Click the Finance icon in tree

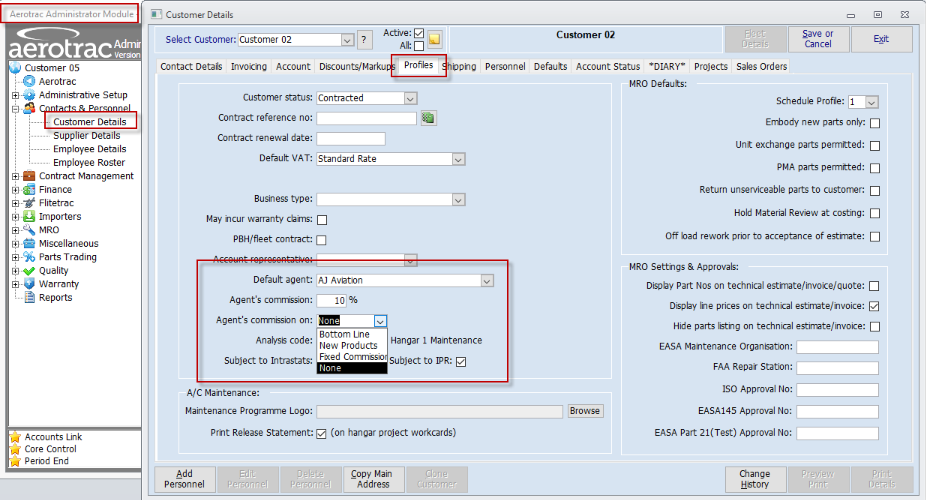pyautogui.click(x=29, y=189)
